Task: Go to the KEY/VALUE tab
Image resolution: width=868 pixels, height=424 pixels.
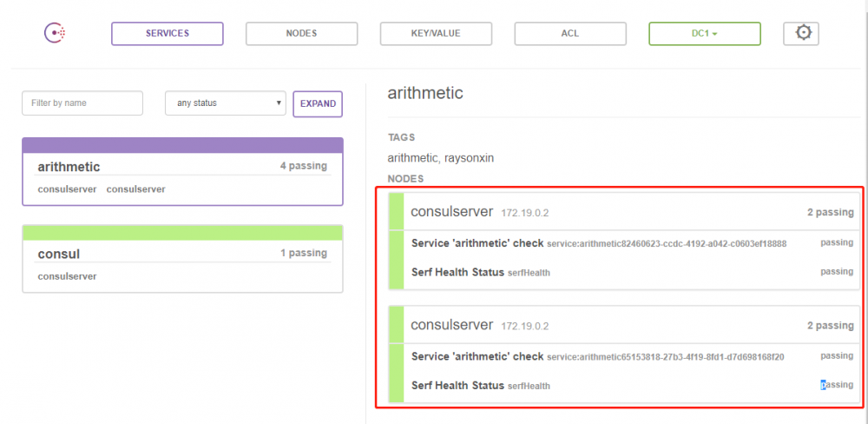Action: 436,33
